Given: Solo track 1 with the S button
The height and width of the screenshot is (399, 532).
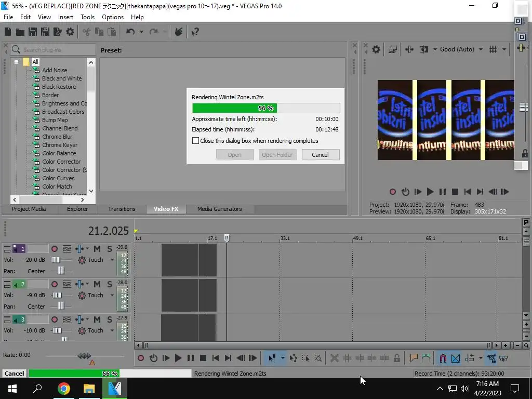Looking at the screenshot, I should point(109,249).
